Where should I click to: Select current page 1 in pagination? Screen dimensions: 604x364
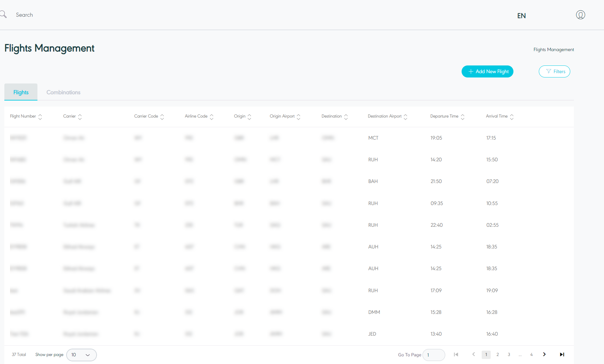coord(486,355)
